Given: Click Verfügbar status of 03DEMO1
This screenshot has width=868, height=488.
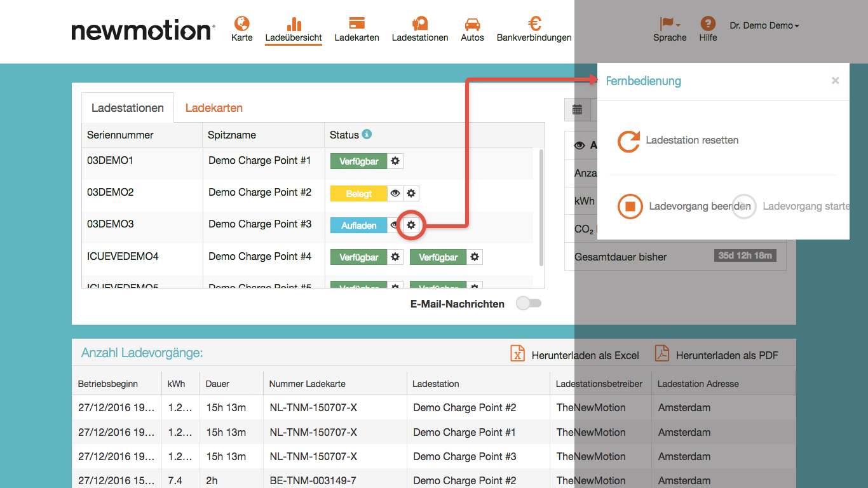Looking at the screenshot, I should tap(359, 161).
